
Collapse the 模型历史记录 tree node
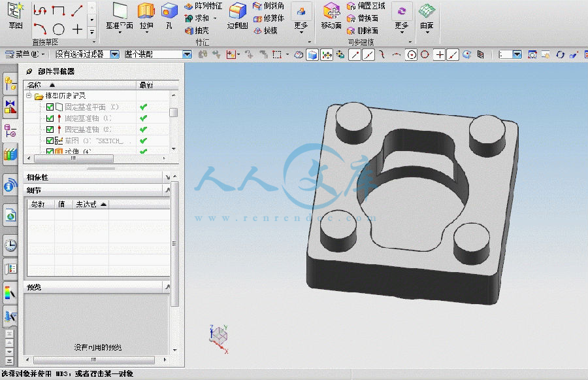(x=29, y=95)
